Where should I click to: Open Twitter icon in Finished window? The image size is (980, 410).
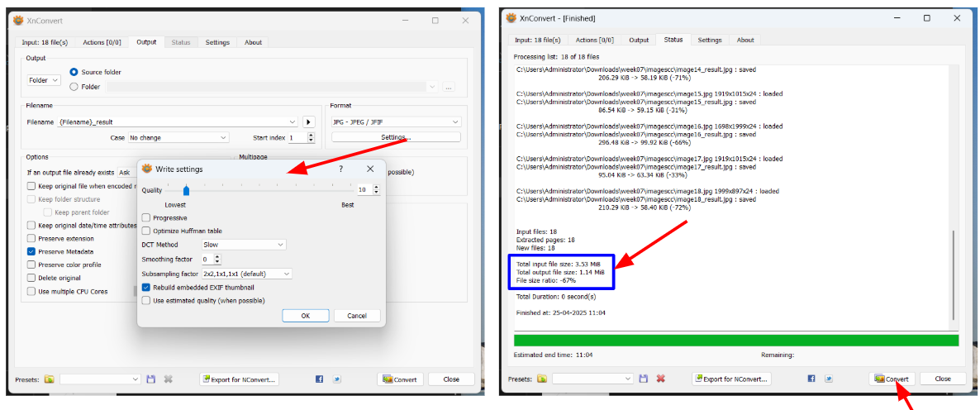(x=830, y=379)
